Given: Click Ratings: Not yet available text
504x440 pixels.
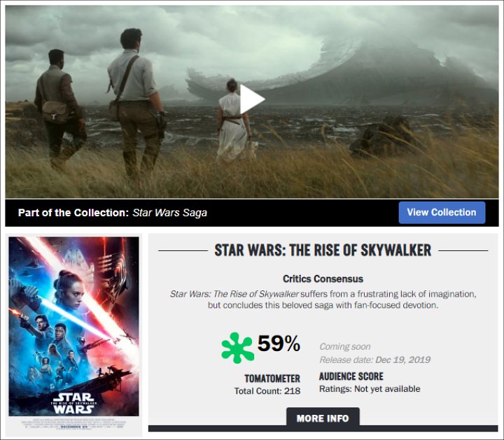Looking at the screenshot, I should 370,389.
